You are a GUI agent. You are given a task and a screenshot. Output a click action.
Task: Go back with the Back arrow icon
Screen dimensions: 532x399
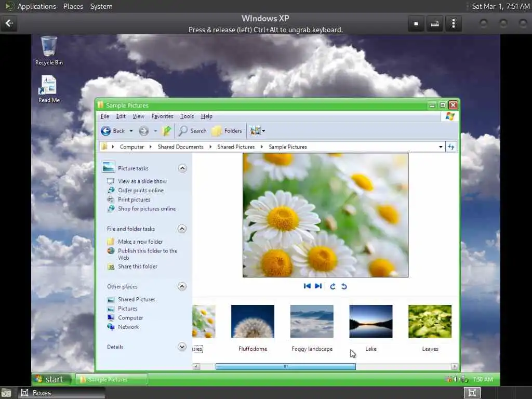[x=106, y=130]
